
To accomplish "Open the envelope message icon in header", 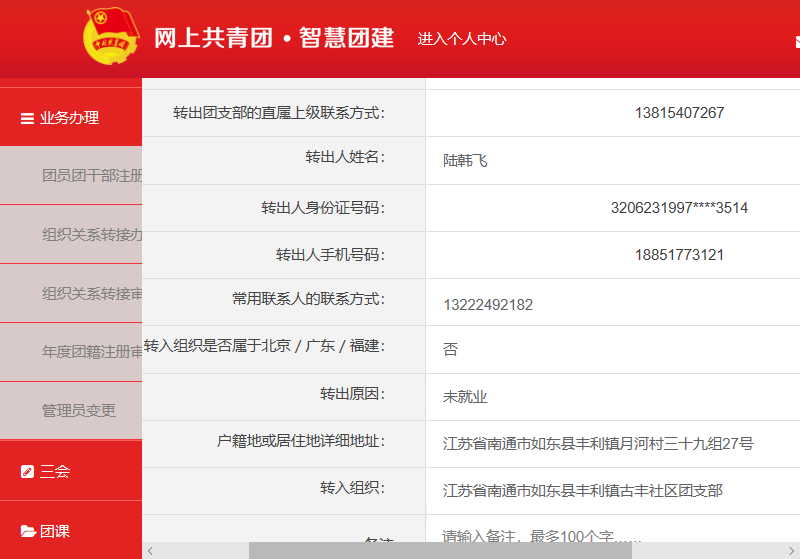I will tap(796, 41).
